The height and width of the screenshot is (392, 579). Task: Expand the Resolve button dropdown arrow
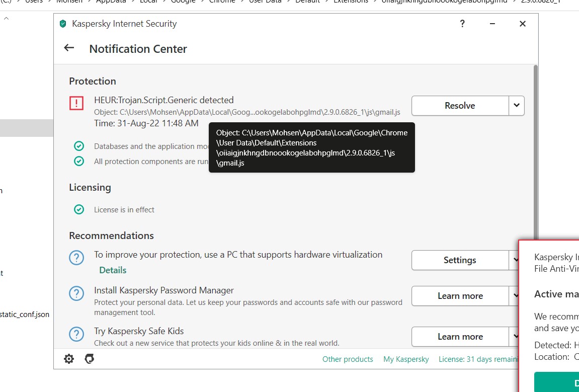coord(518,106)
